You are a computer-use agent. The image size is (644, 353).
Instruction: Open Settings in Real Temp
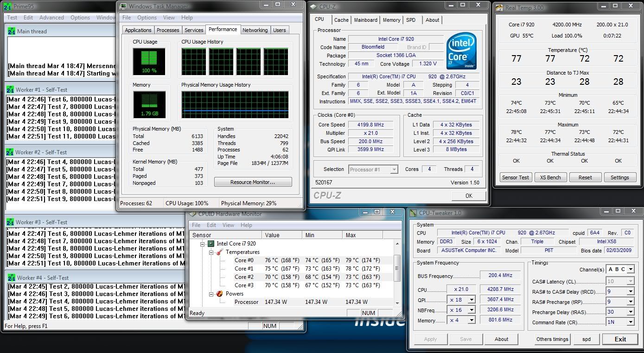tap(620, 177)
